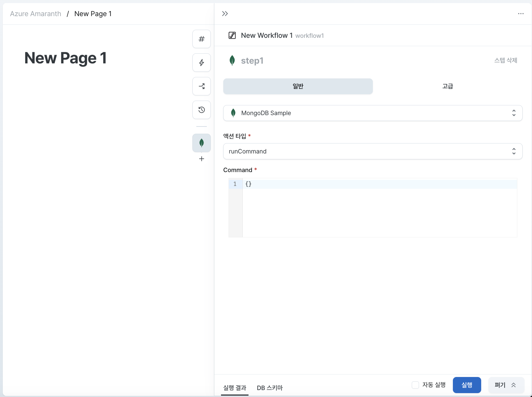Switch to the 일반 tab
The width and height of the screenshot is (532, 397).
[298, 86]
